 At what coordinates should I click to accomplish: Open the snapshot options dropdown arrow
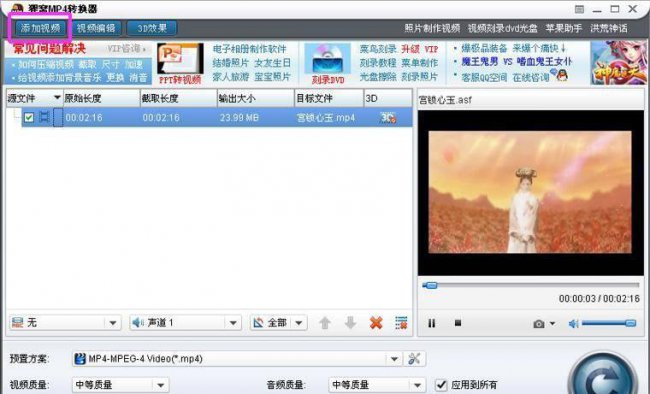552,323
